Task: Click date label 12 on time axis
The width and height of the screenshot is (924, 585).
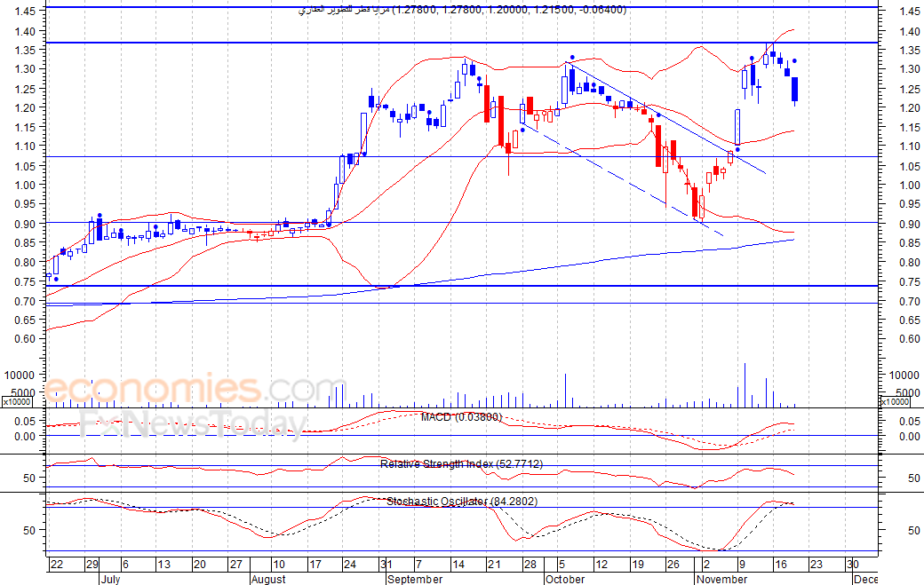Action: click(x=601, y=565)
